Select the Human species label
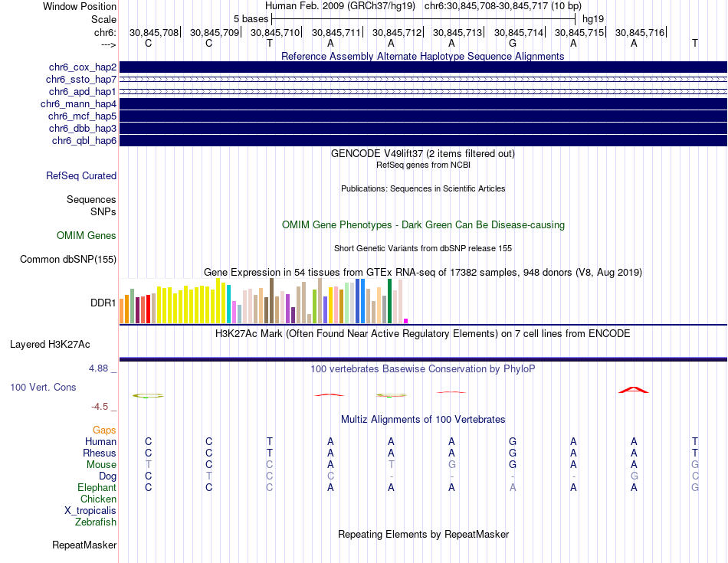The height and width of the screenshot is (563, 728). point(100,441)
